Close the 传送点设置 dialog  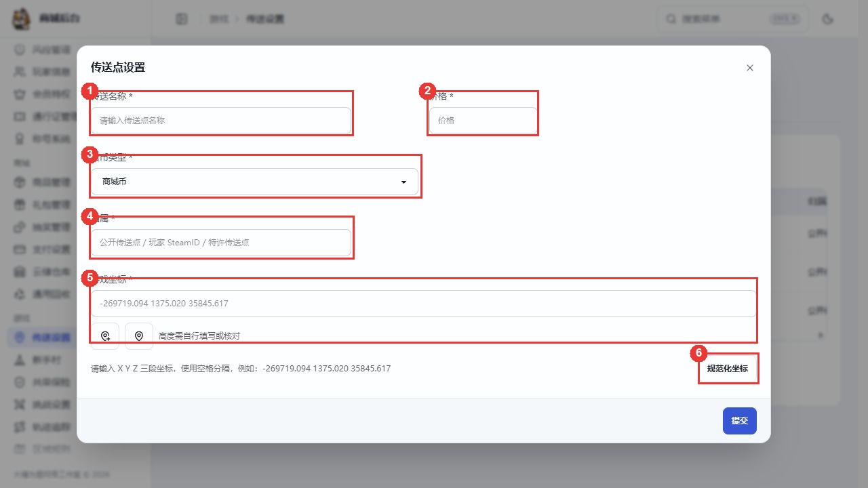750,68
